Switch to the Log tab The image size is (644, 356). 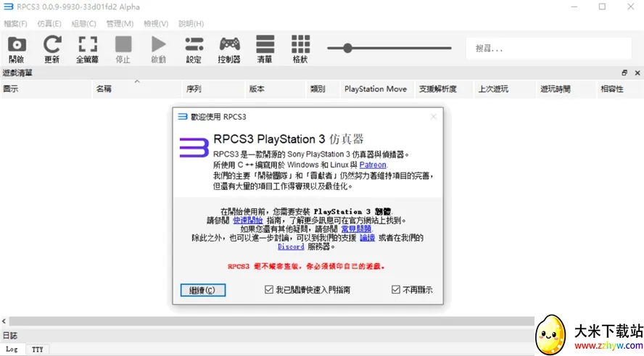click(x=12, y=349)
